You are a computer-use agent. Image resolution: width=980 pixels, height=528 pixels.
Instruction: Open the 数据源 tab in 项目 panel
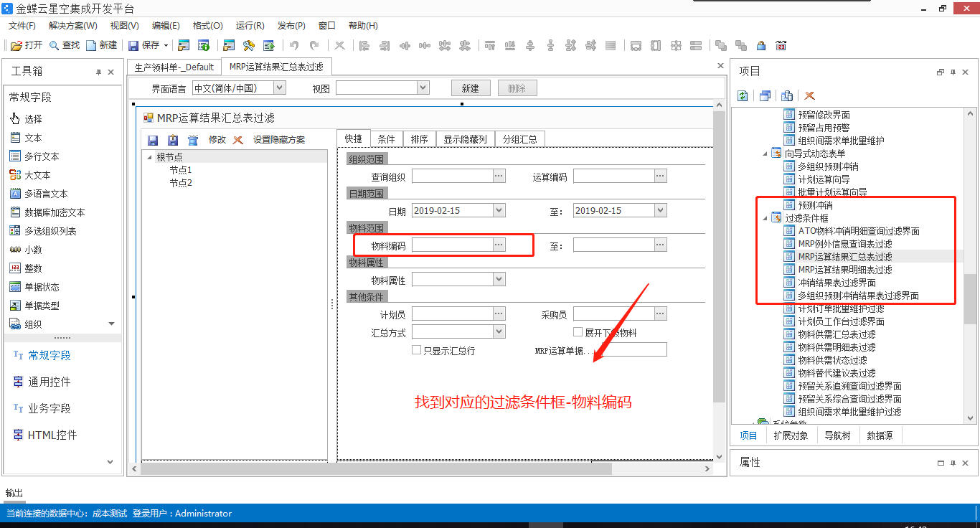click(x=880, y=435)
